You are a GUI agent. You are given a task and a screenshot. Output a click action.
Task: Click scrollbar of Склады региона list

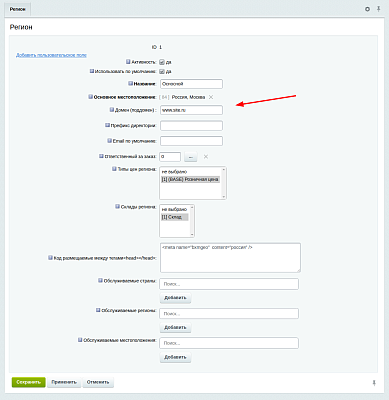(x=192, y=221)
